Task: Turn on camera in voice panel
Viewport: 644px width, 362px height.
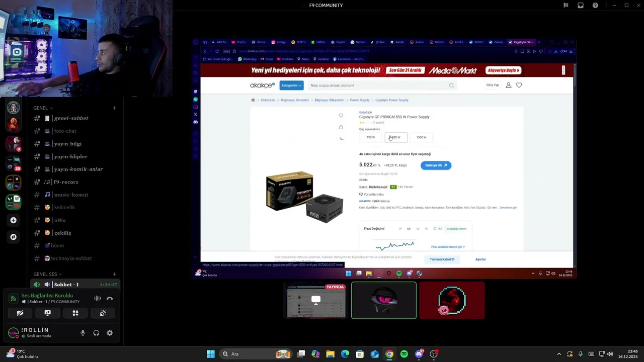Action: [20, 313]
